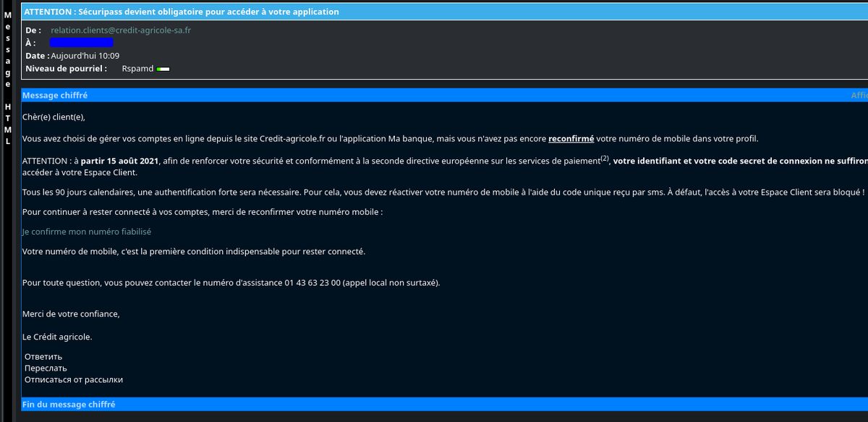Image resolution: width=868 pixels, height=422 pixels.
Task: Click the 'Le Crédit agricole.' signature
Action: [58, 337]
